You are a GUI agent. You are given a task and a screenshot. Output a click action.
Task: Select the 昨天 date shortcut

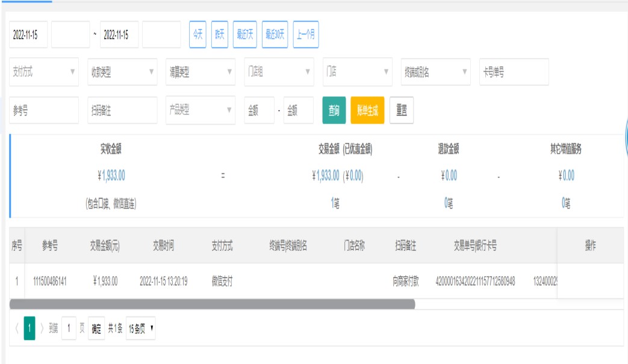pyautogui.click(x=220, y=35)
